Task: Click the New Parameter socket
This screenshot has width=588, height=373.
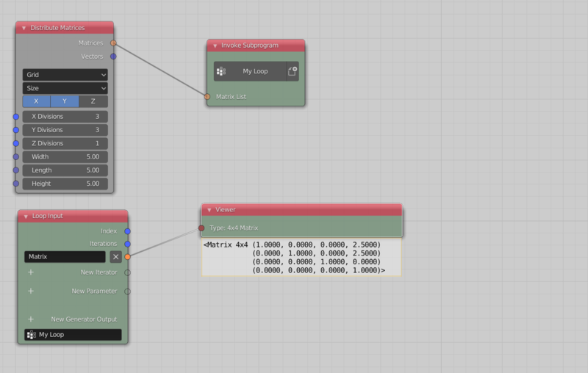Action: (x=127, y=291)
